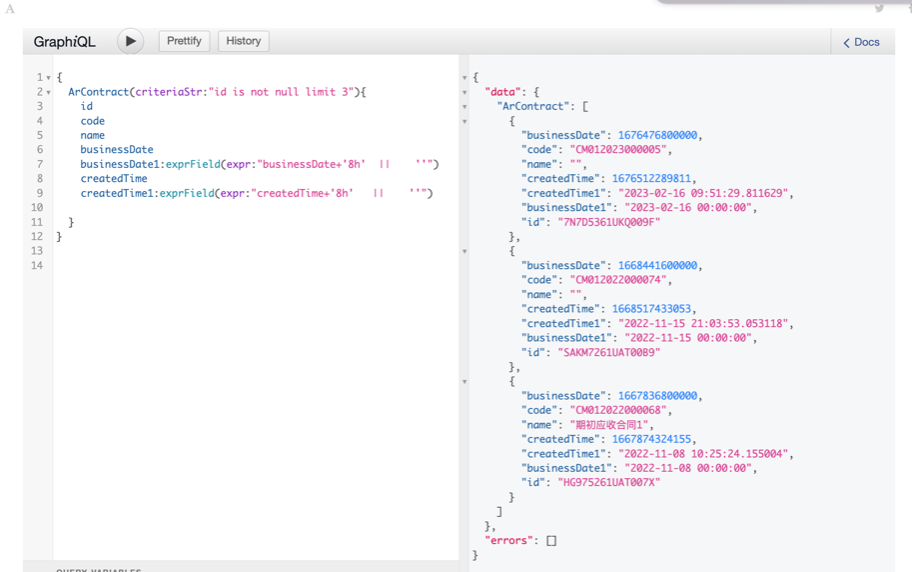The height and width of the screenshot is (572, 912).
Task: Click the Twitter bird icon
Action: coord(880,8)
